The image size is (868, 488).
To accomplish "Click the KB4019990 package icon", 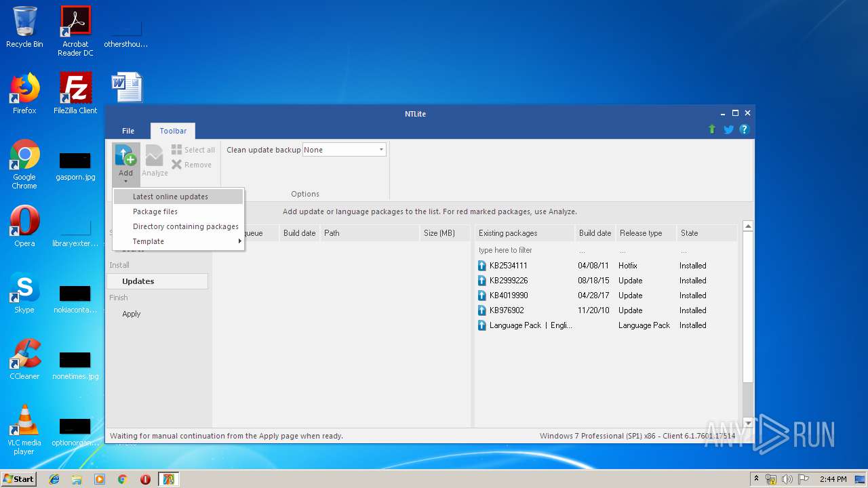I will (x=482, y=296).
